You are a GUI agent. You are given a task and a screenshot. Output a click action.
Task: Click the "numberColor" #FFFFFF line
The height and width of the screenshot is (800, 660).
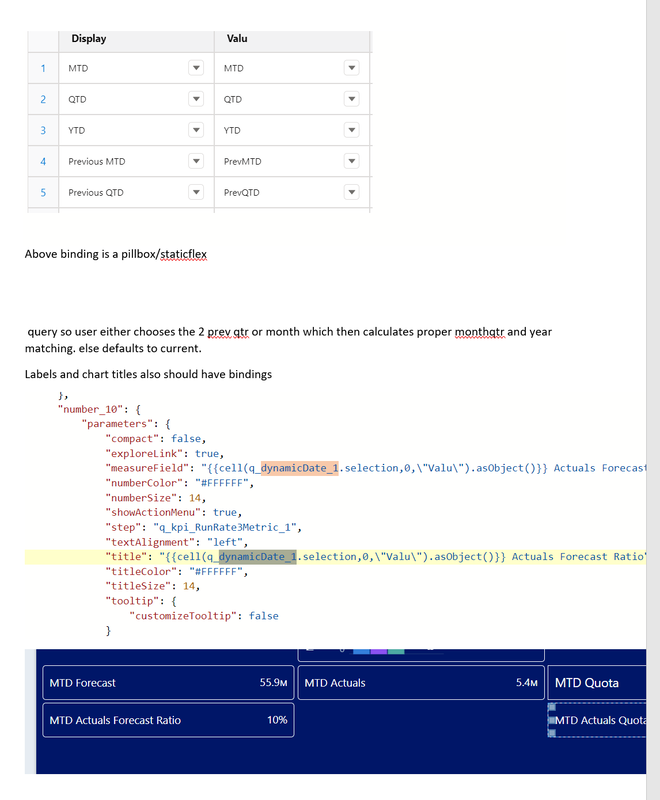180,483
